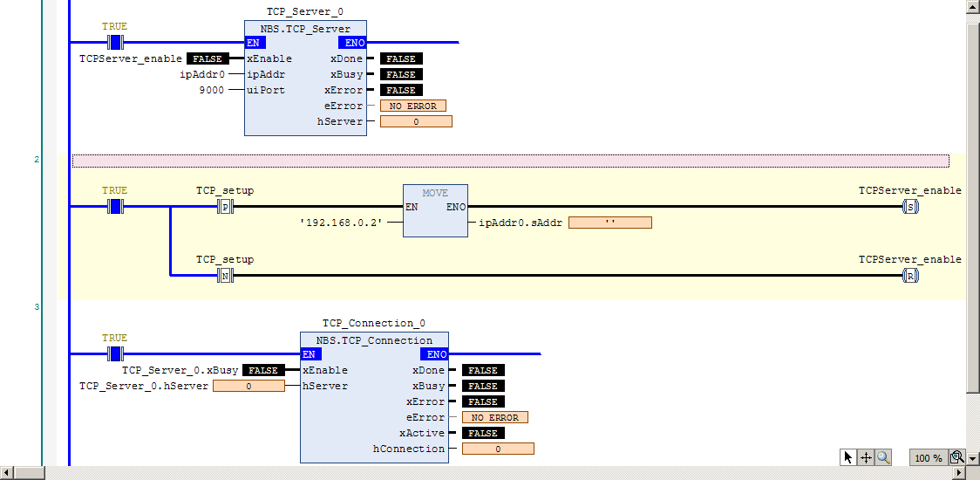The width and height of the screenshot is (980, 480).
Task: Select the Set coil for TCPServer_enable
Action: (x=910, y=207)
